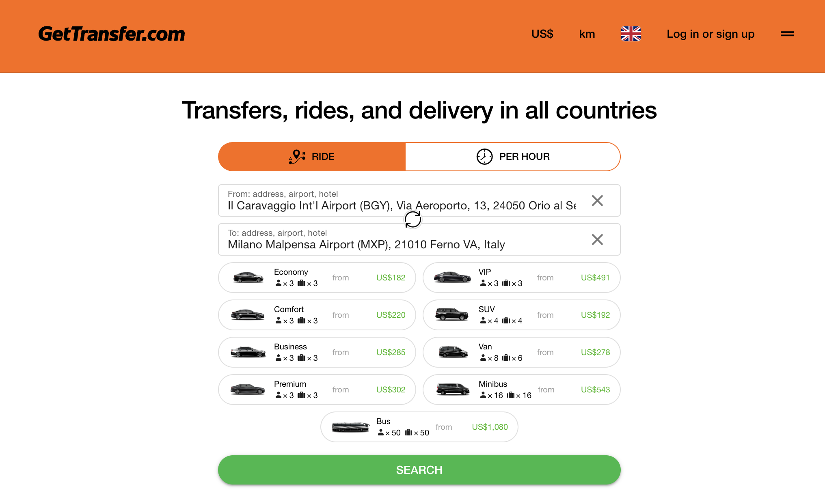Click the GetTransfer.com logo
The height and width of the screenshot is (504, 825).
coord(112,34)
